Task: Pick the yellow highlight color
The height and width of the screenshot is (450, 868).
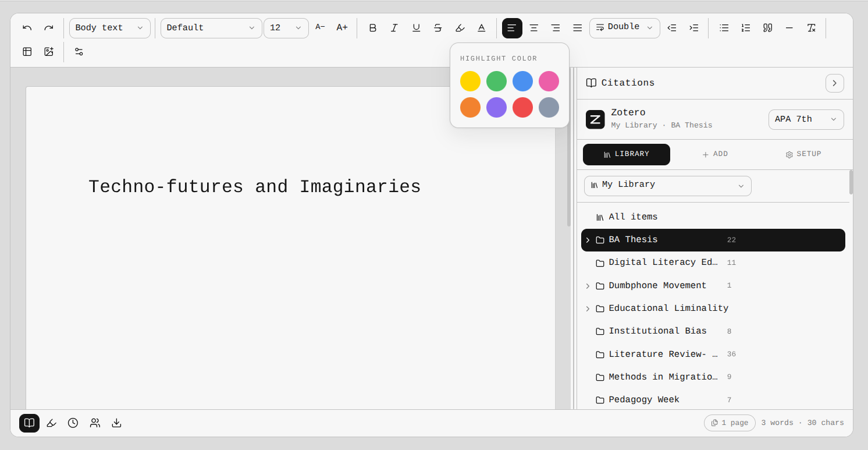Action: click(x=470, y=82)
